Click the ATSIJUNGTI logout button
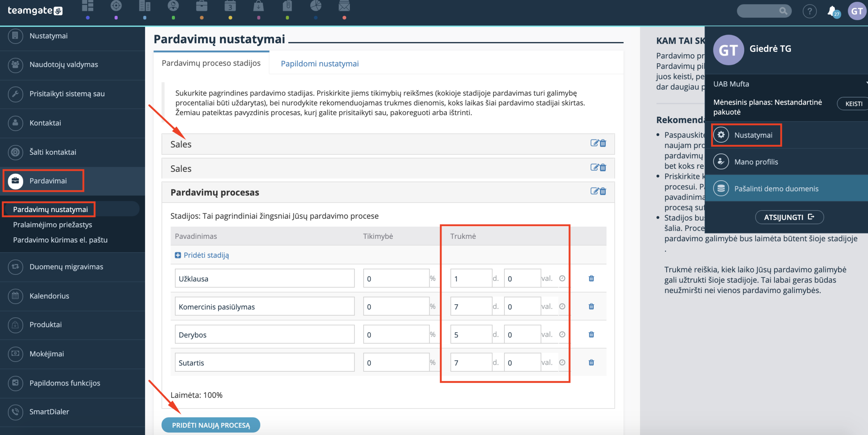 (x=789, y=217)
